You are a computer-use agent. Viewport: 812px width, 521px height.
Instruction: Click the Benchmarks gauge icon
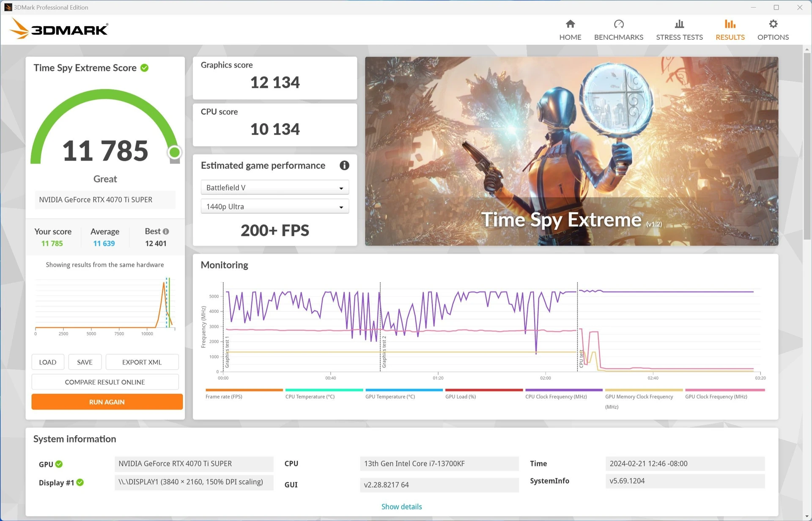tap(619, 24)
